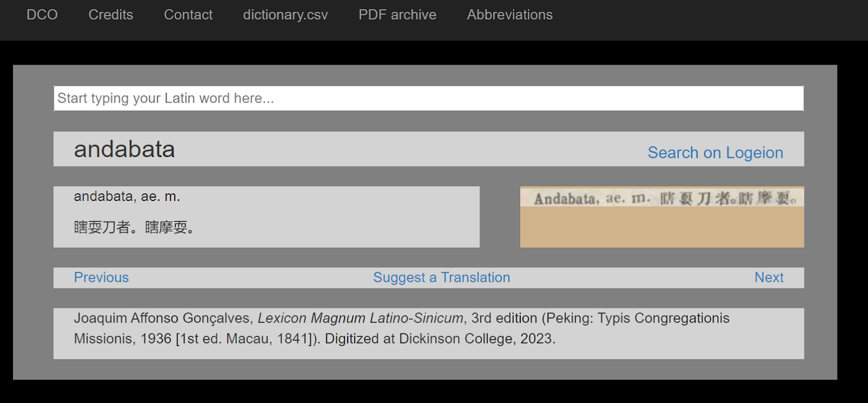Click the Lexicon Magnum citation text
The image size is (868, 403).
tap(361, 318)
